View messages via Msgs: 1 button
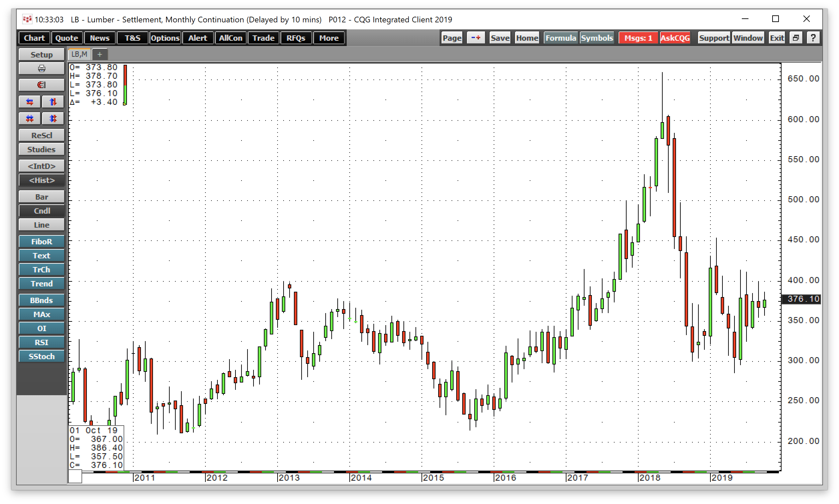Image resolution: width=839 pixels, height=504 pixels. tap(638, 38)
